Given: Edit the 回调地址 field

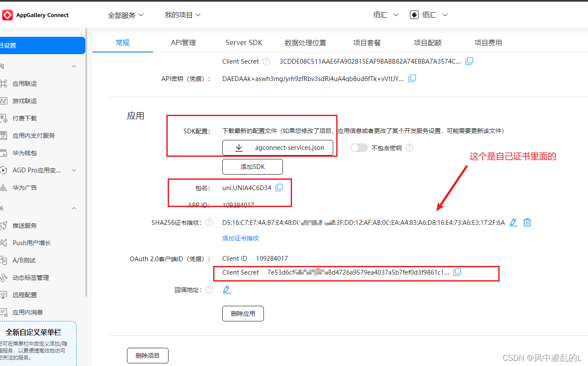Looking at the screenshot, I should [x=227, y=289].
